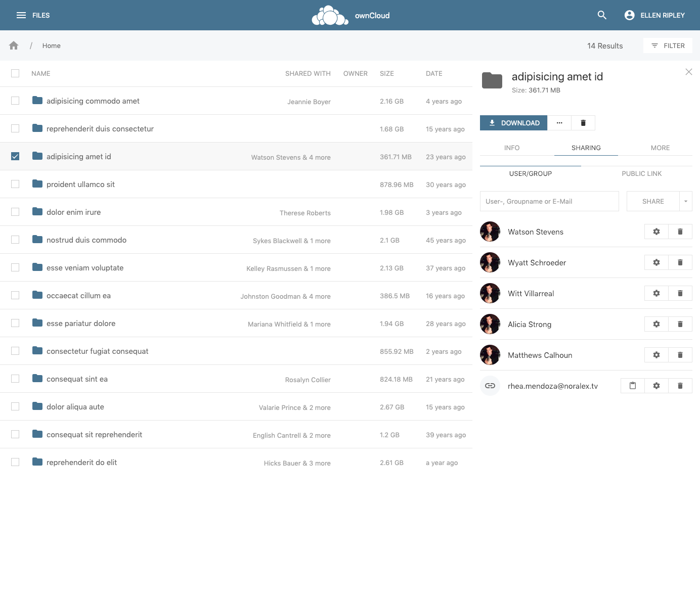Click the Download button
Screen dimensions: 700x598
click(514, 123)
